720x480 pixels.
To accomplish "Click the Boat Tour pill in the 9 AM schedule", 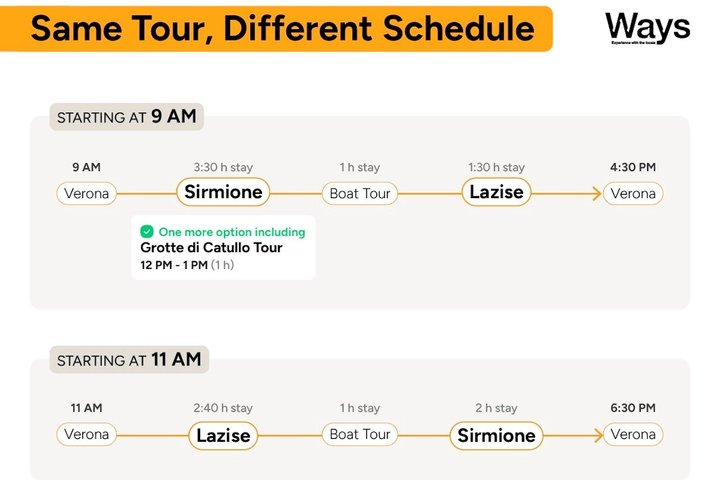I will click(360, 193).
